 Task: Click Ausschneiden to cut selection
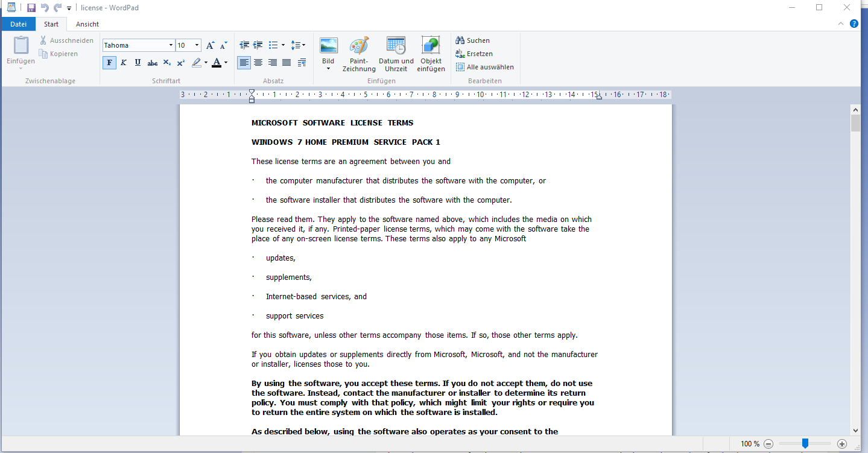click(x=66, y=40)
